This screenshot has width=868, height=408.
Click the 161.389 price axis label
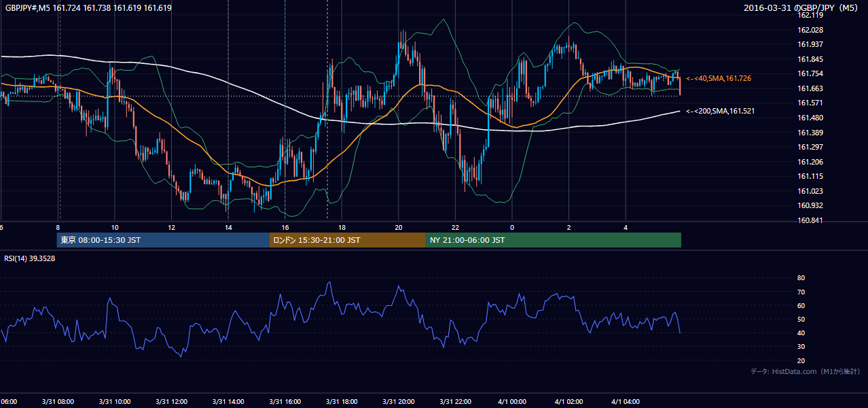click(x=810, y=133)
